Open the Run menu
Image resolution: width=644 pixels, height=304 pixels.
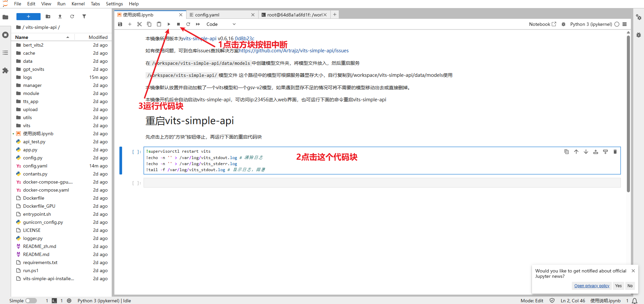tap(61, 4)
